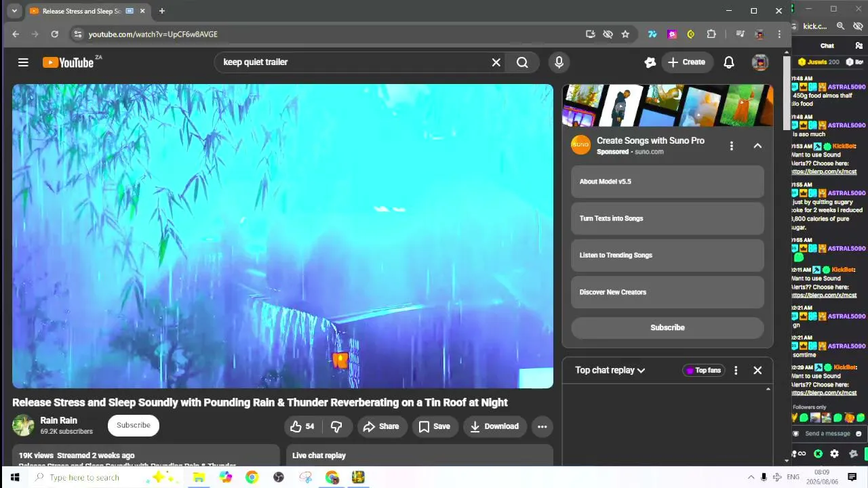
Task: Dislike the video with thumbs down
Action: 336,426
